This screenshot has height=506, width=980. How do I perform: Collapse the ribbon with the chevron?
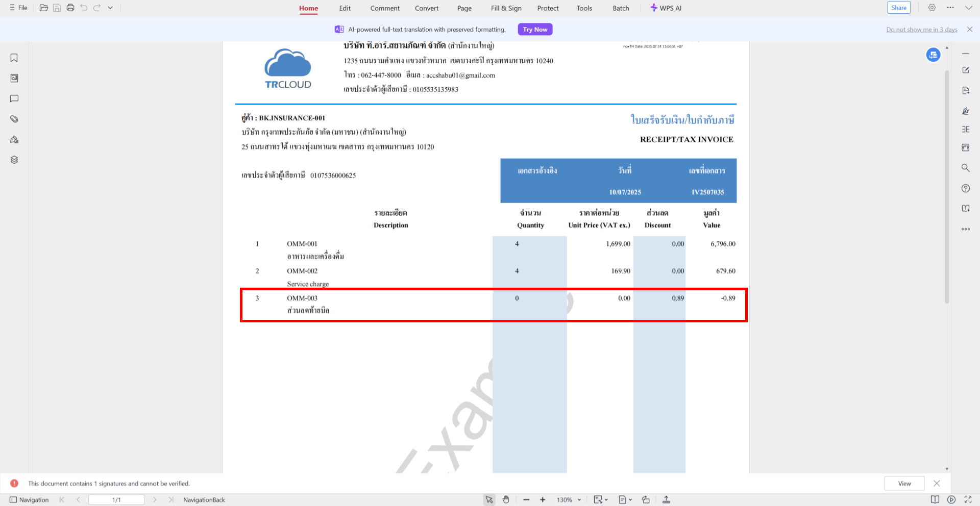point(968,8)
